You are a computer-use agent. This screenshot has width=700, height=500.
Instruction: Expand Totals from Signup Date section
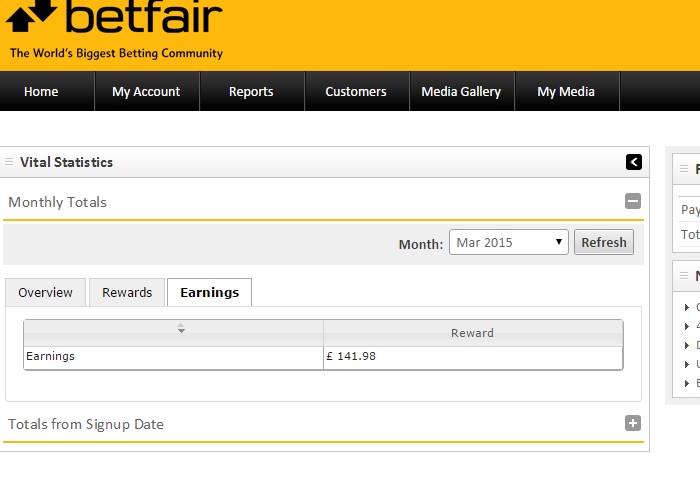tap(632, 423)
